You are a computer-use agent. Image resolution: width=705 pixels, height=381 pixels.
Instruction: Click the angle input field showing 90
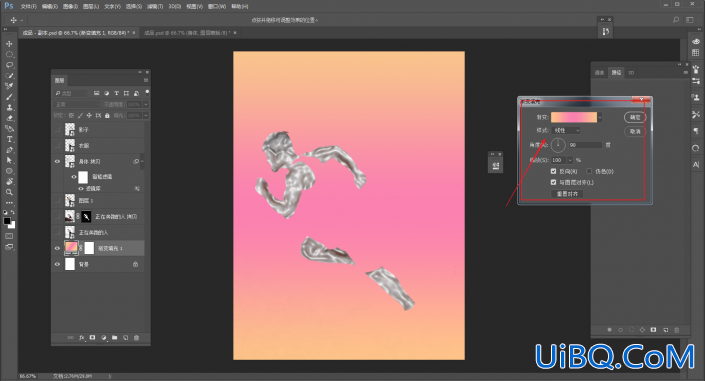(x=585, y=145)
